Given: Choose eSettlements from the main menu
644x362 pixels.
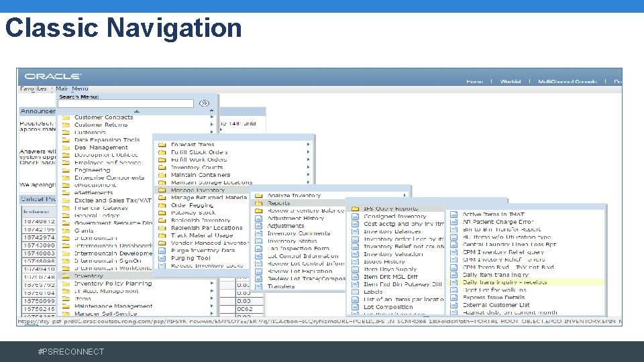Looking at the screenshot, I should (94, 193).
